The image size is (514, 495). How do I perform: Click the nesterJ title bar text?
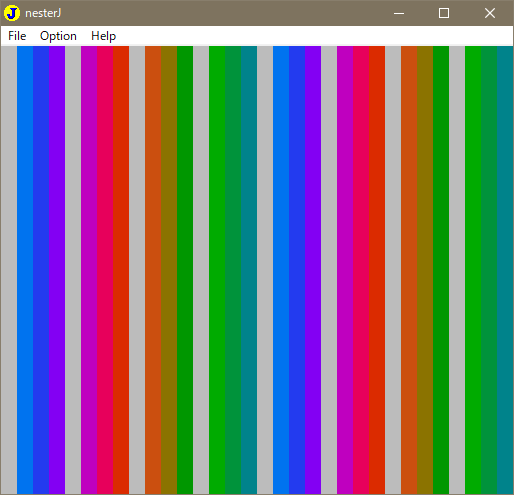click(43, 13)
